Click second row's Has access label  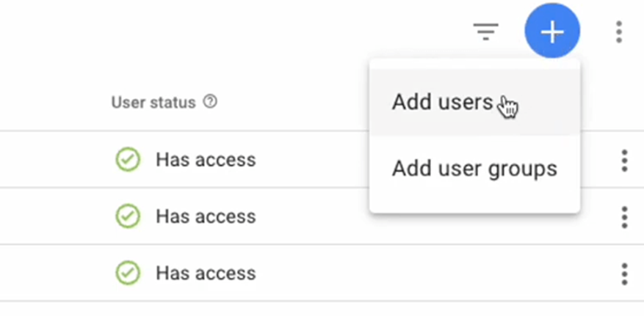(206, 216)
